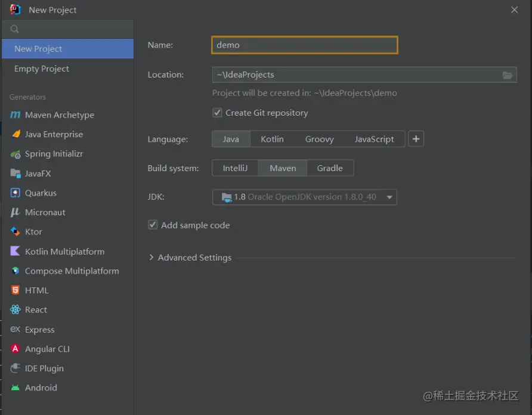
Task: Click the Generators section heading
Action: tap(27, 97)
